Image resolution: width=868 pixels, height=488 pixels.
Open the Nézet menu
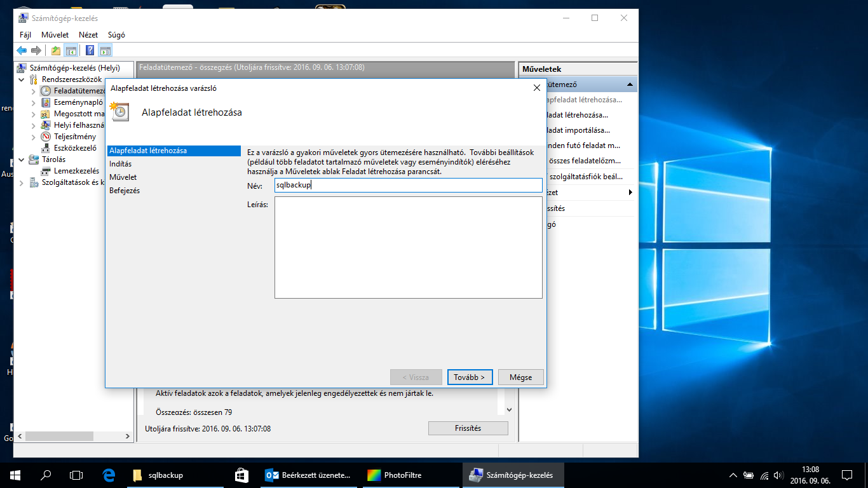click(88, 35)
